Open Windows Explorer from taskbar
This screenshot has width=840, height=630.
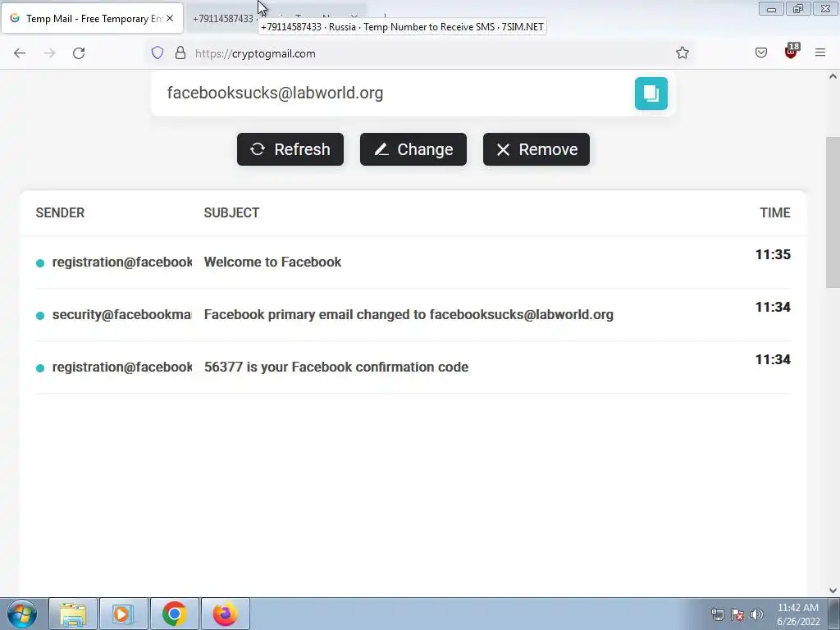click(x=73, y=614)
